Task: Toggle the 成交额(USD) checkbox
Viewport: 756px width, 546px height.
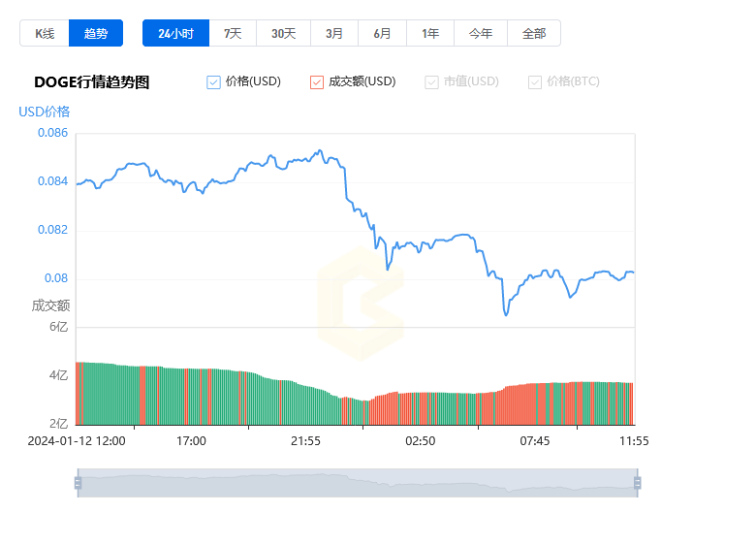Action: [x=317, y=82]
